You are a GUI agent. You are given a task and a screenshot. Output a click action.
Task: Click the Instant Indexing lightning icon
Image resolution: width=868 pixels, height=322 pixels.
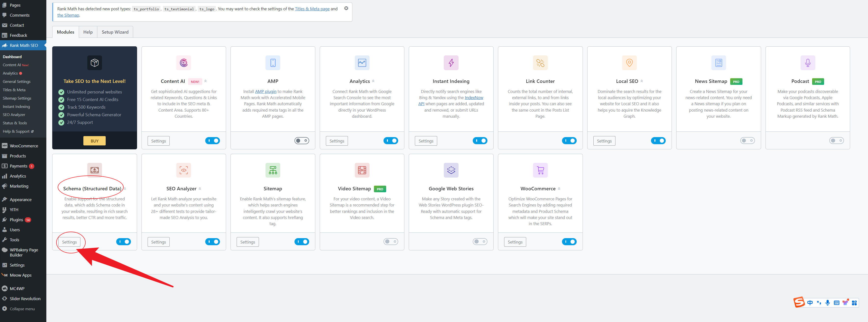click(451, 63)
